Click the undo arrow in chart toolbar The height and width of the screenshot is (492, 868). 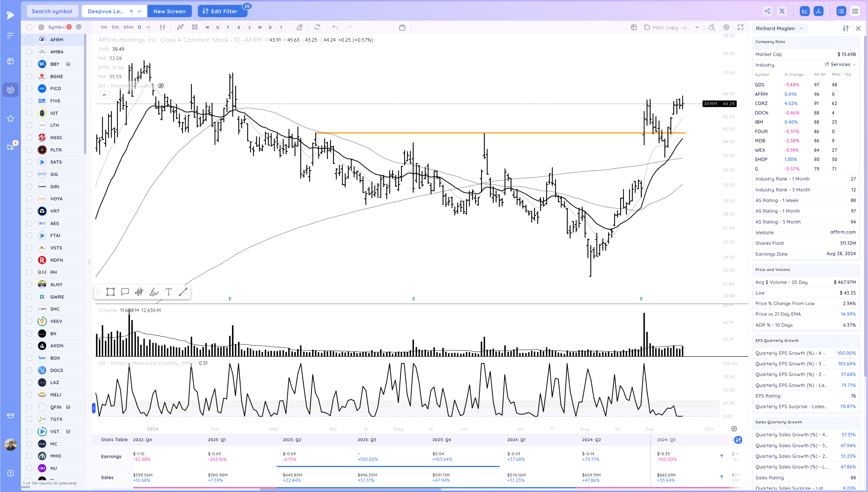tap(335, 27)
